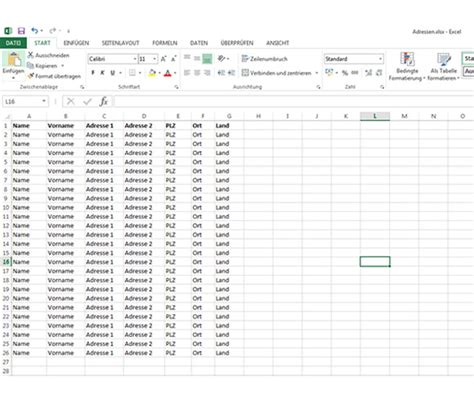Click the Save icon in quick access toolbar

21,31
